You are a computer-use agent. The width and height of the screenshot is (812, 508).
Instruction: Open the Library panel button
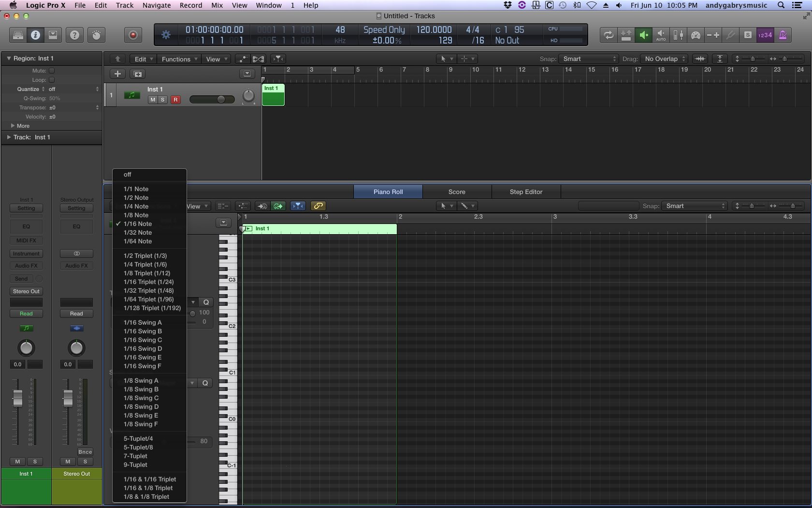click(18, 35)
